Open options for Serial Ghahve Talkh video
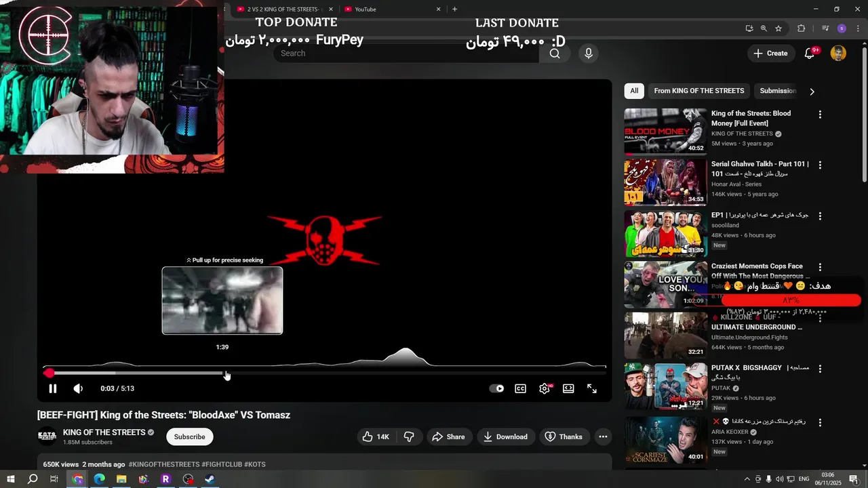Image resolution: width=868 pixels, height=488 pixels. [x=820, y=165]
